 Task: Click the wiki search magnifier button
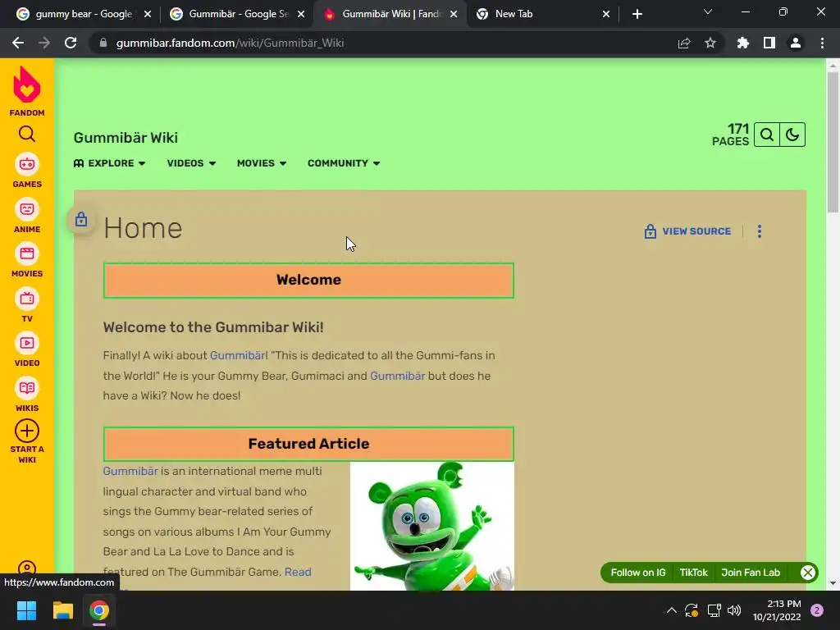[767, 135]
